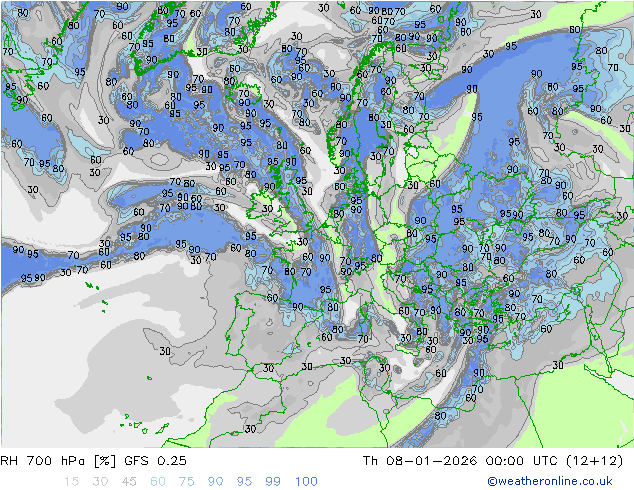This screenshot has width=634, height=490.
Task: Click the legend value 100
Action: (306, 481)
